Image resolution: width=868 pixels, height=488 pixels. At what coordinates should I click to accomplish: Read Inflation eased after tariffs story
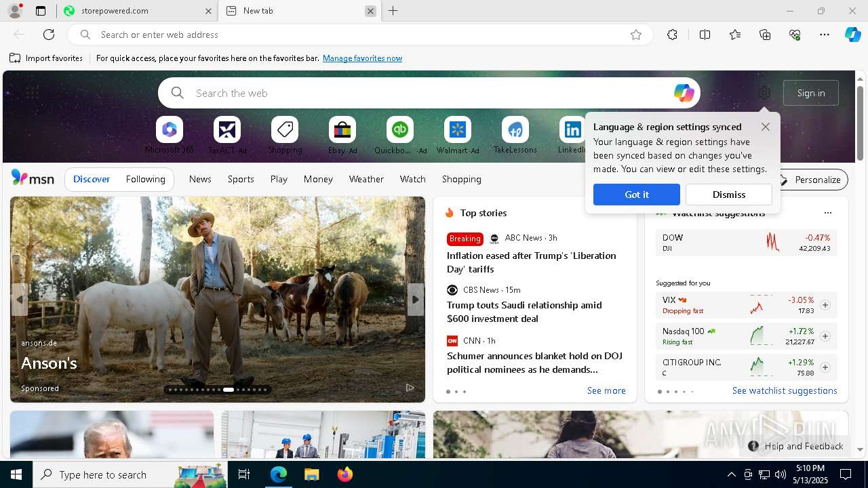pyautogui.click(x=532, y=262)
